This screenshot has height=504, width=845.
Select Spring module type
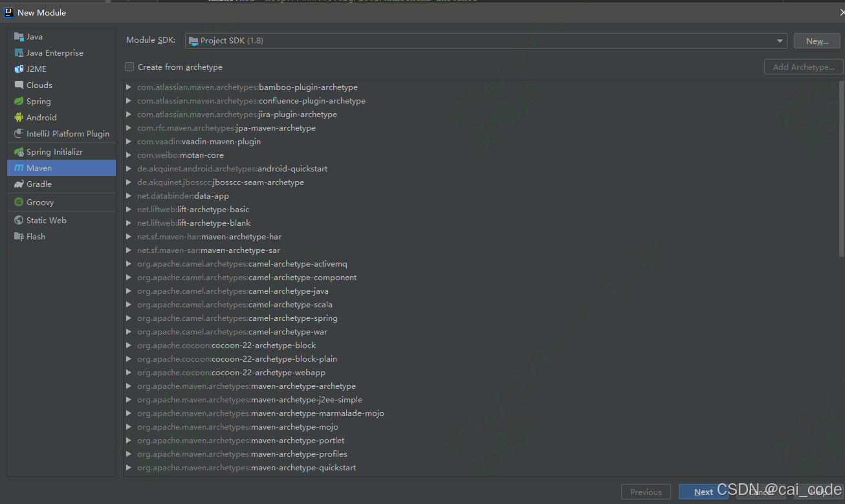point(61,102)
